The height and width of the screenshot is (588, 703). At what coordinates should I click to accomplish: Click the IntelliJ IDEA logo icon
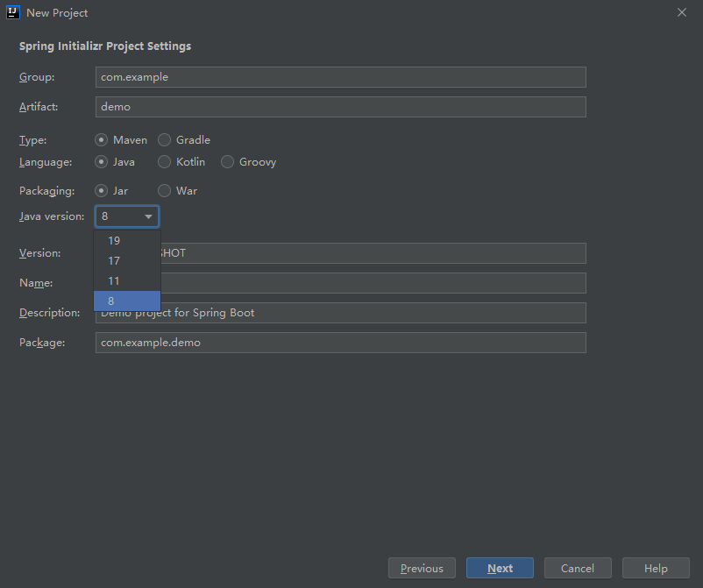click(x=13, y=12)
